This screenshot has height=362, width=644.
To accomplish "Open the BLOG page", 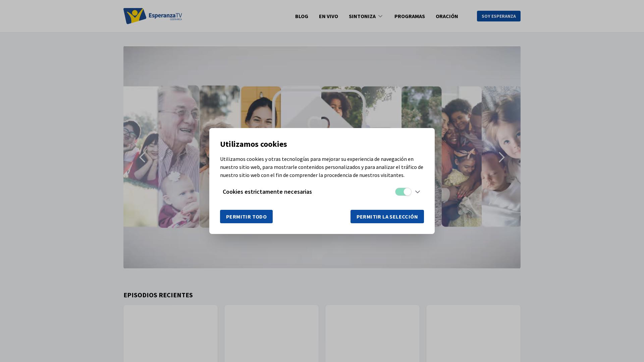I will 301,16.
